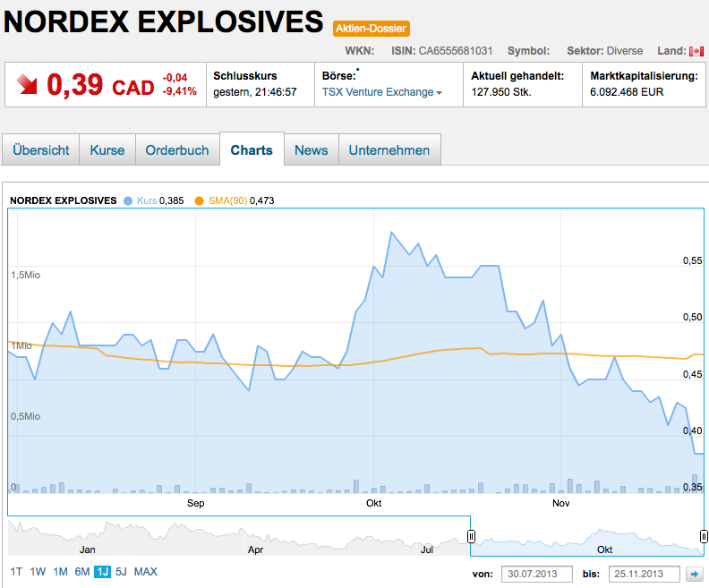Click the Apr label in overview navigator
The image size is (709, 588).
tap(255, 550)
